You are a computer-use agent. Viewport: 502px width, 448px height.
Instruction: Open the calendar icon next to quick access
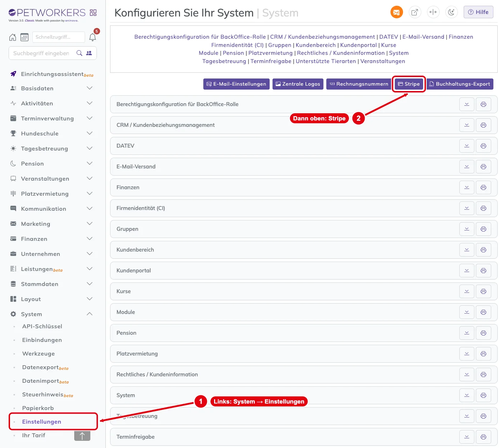[x=24, y=37]
